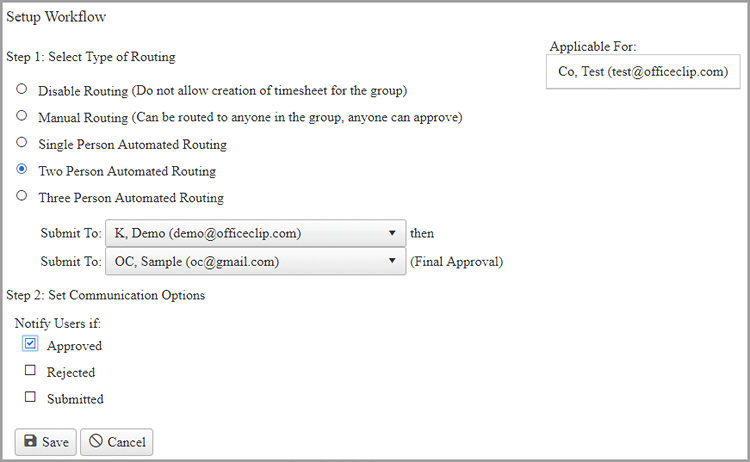Select Single Person Automated Routing
This screenshot has height=462, width=750.
[22, 143]
